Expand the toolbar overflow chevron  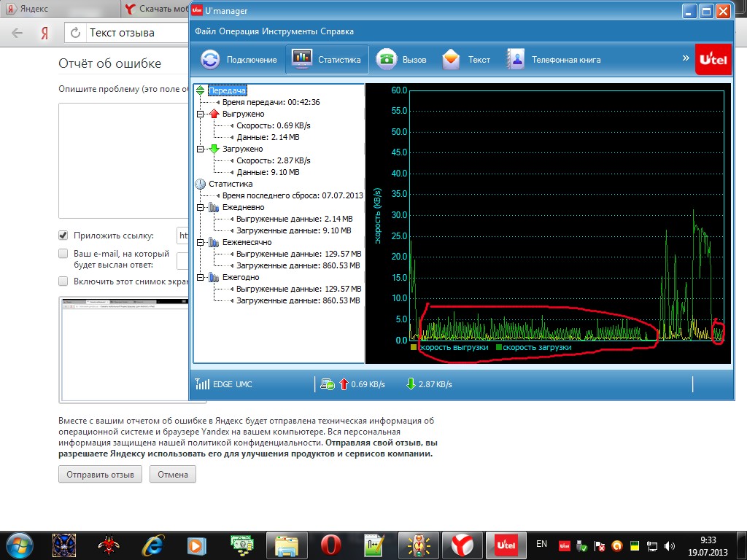[686, 58]
